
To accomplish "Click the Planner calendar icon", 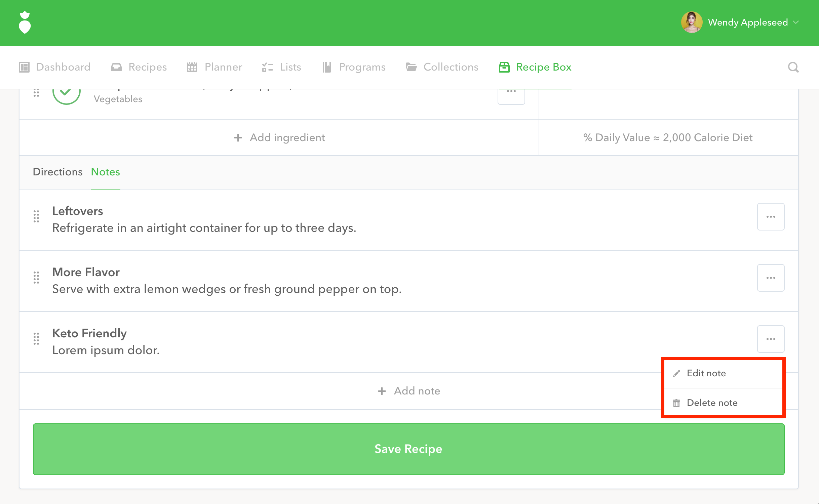I will [x=192, y=67].
